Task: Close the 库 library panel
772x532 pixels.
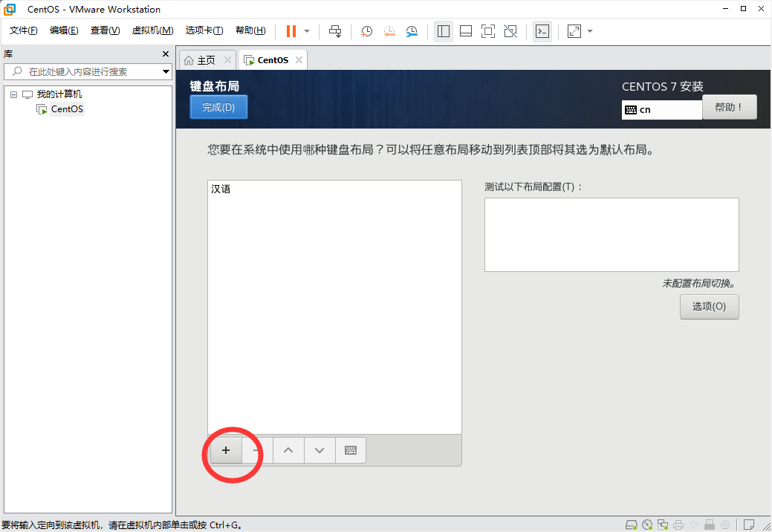Action: pos(166,53)
